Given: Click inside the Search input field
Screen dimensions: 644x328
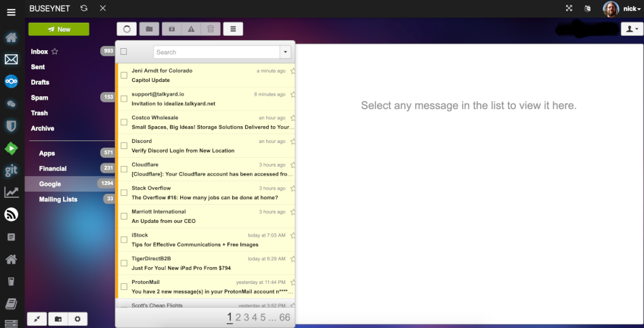Looking at the screenshot, I should (216, 52).
